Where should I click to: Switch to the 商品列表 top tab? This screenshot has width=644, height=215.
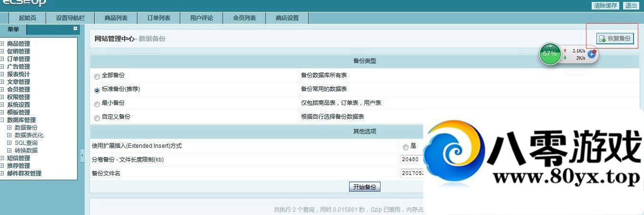[x=116, y=18]
